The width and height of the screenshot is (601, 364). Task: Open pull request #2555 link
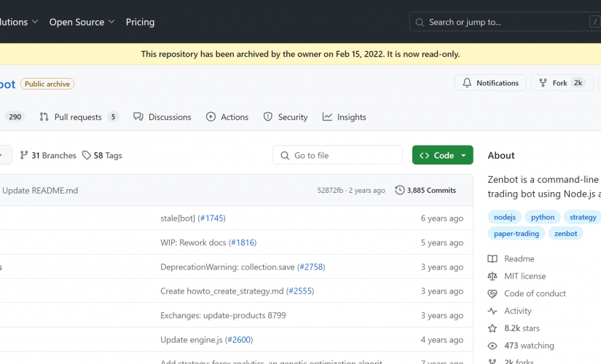300,291
